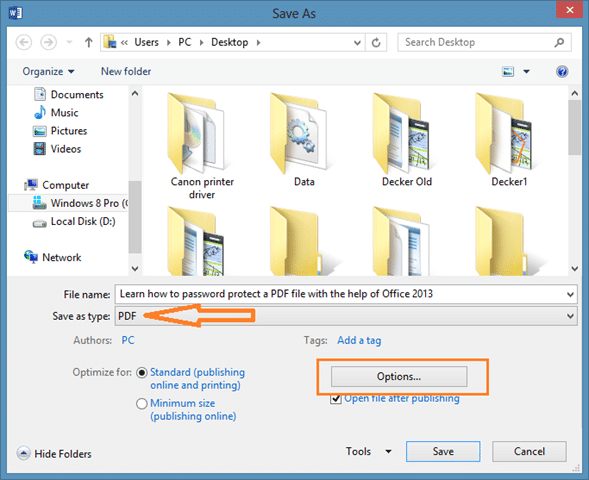Screen dimensions: 589x480
Task: Select Network in the navigation pane
Action: [53, 257]
